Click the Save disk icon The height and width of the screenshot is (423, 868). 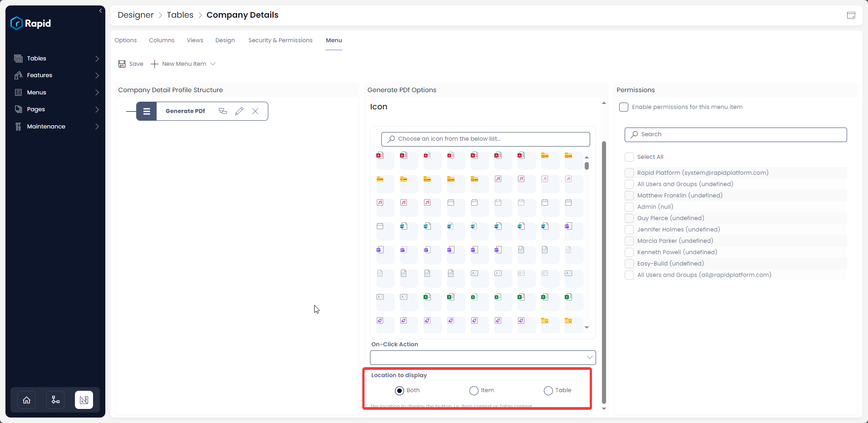point(122,64)
